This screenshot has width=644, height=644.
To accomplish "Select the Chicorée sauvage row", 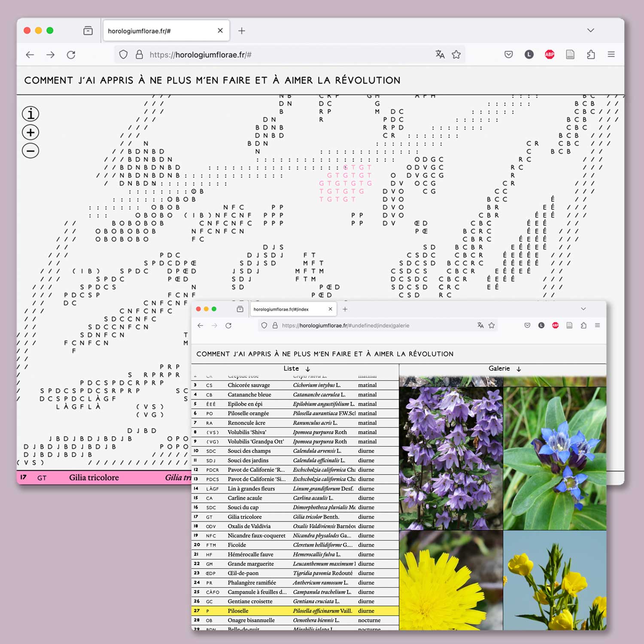I will 295,385.
